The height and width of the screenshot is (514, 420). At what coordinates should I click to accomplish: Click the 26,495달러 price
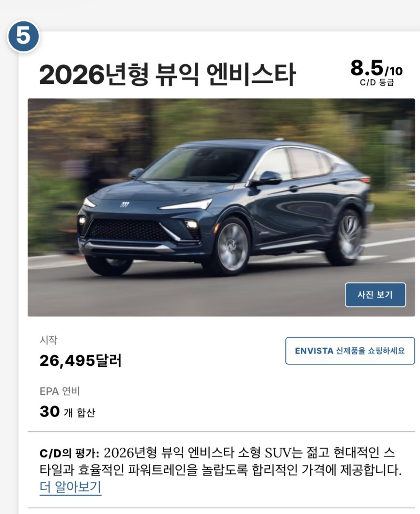click(80, 360)
